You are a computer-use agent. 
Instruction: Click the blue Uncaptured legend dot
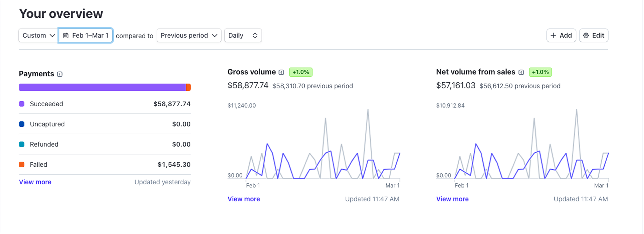22,124
